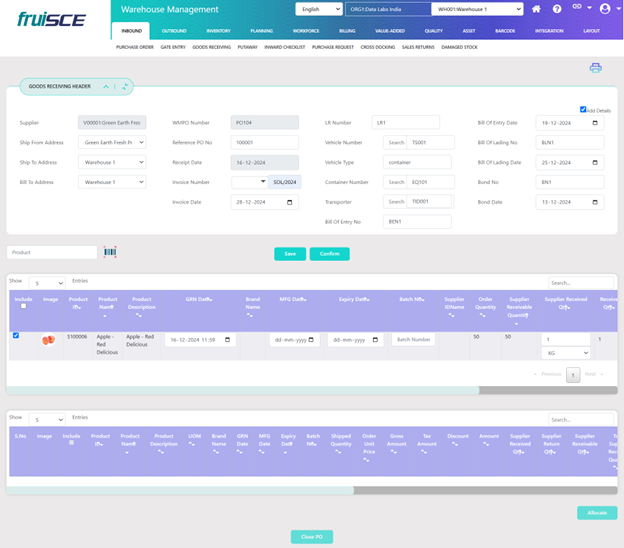Open the Home icon in top bar
624x548 pixels.
(537, 9)
